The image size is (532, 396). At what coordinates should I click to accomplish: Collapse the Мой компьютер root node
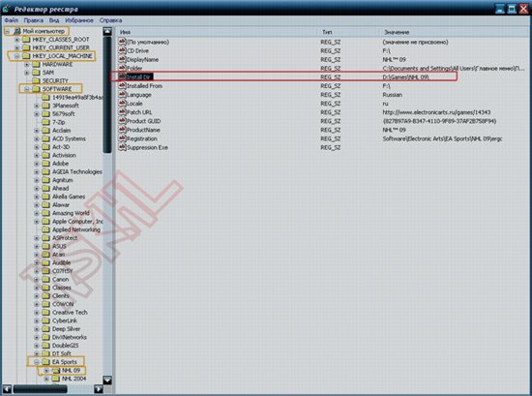(x=7, y=31)
